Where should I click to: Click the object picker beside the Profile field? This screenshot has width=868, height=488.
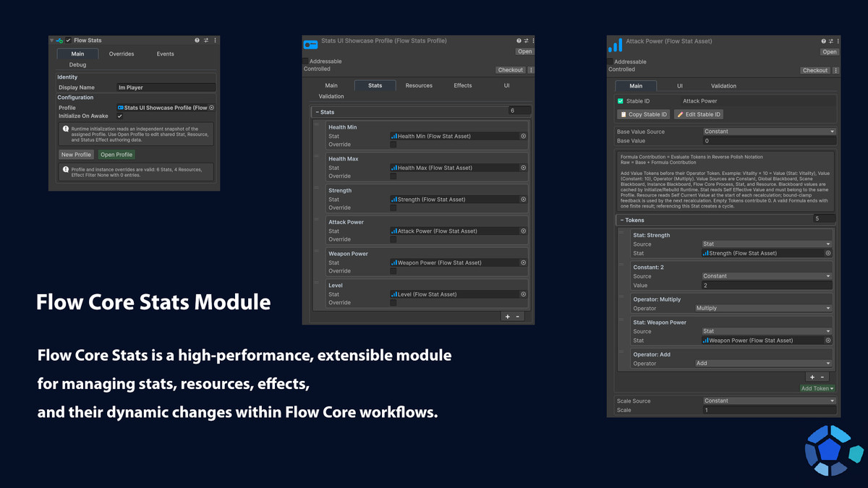coord(211,108)
